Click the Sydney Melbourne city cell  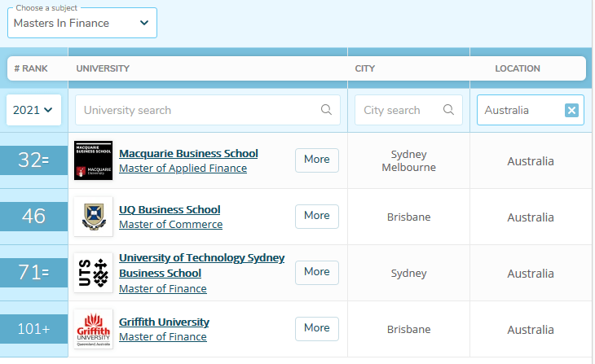point(408,160)
